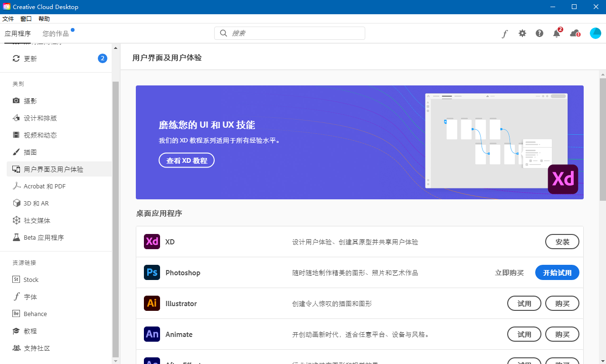Click the purple XD app icon
This screenshot has width=606, height=364.
click(151, 242)
